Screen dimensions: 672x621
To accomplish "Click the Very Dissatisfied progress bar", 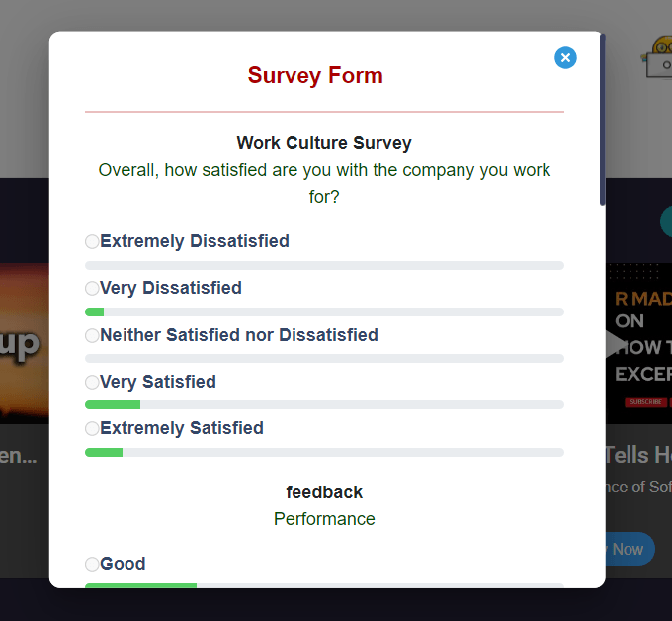I will (x=324, y=312).
